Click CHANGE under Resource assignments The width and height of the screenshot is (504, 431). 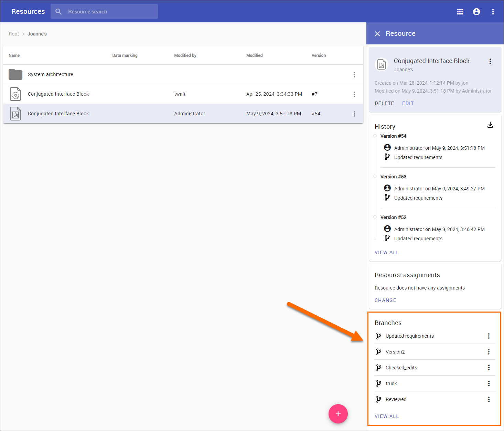click(x=385, y=300)
